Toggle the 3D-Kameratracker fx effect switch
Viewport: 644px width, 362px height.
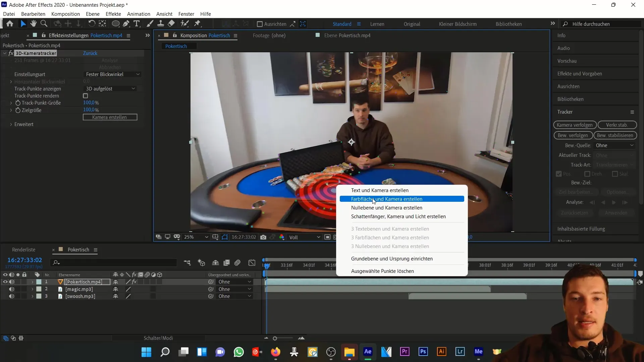pos(11,53)
